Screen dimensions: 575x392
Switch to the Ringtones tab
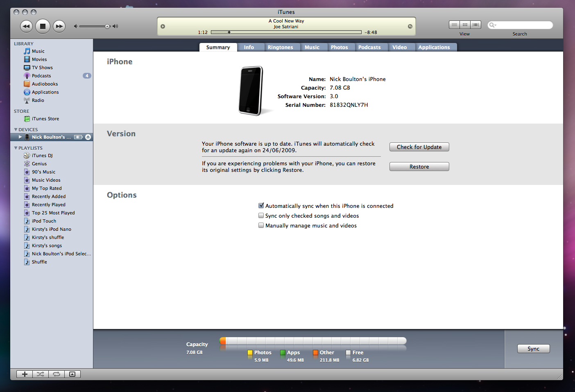281,47
